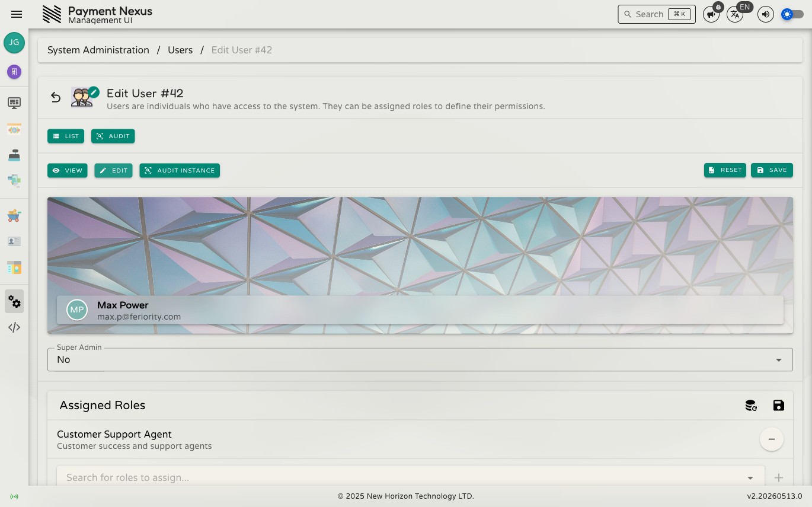The width and height of the screenshot is (812, 507).
Task: Open the cash register terminal sidebar icon
Action: [14, 155]
